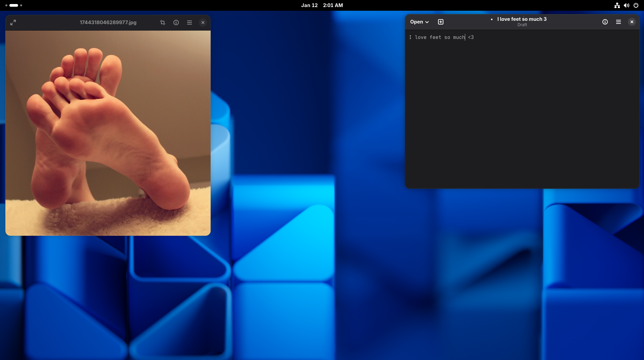
Task: Click the text editor document area
Action: pos(522,109)
